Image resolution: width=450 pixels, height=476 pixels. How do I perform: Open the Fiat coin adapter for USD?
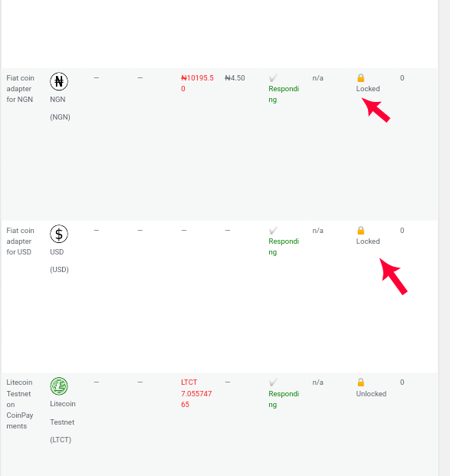coord(21,241)
